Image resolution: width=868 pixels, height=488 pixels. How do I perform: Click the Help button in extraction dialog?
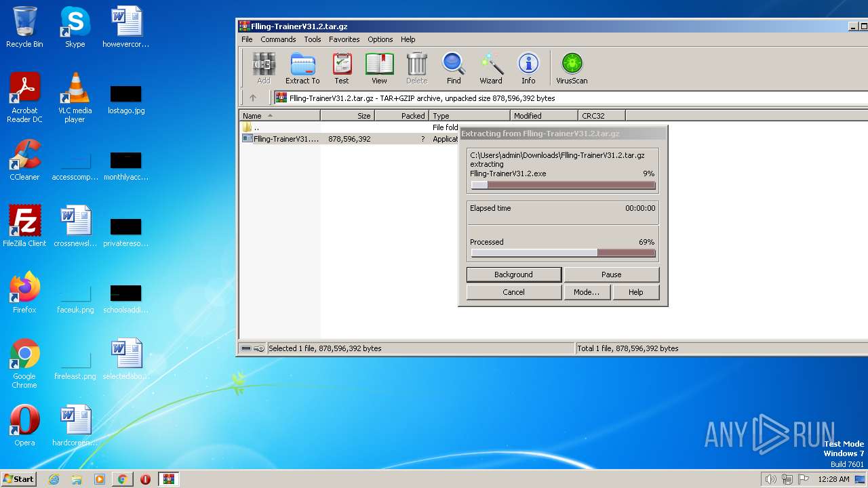tap(635, 292)
